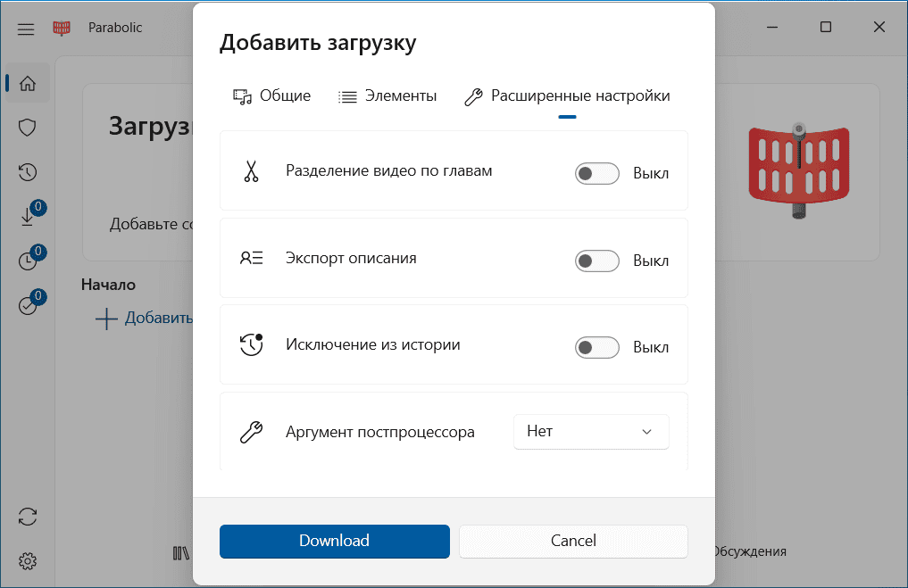Show the Downloading queue sidebar icon
The width and height of the screenshot is (908, 588).
coord(28,216)
